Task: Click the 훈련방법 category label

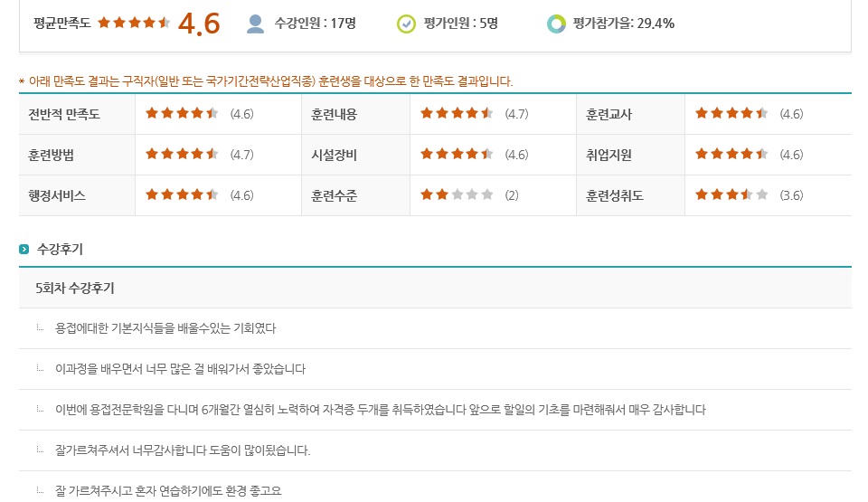Action: tap(51, 156)
